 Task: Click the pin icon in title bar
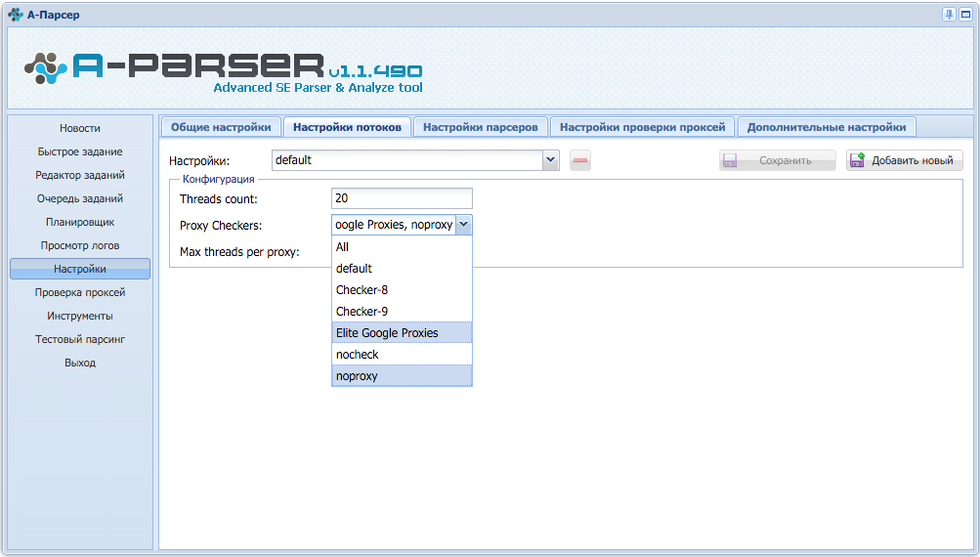[949, 15]
